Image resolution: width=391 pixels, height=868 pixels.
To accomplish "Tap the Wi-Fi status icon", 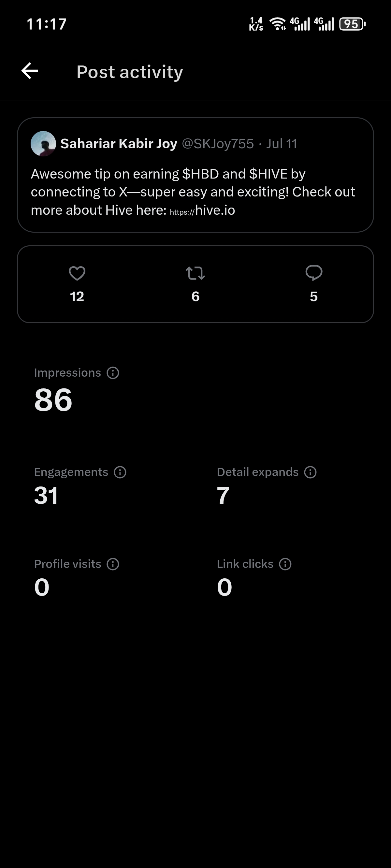I will pos(278,24).
